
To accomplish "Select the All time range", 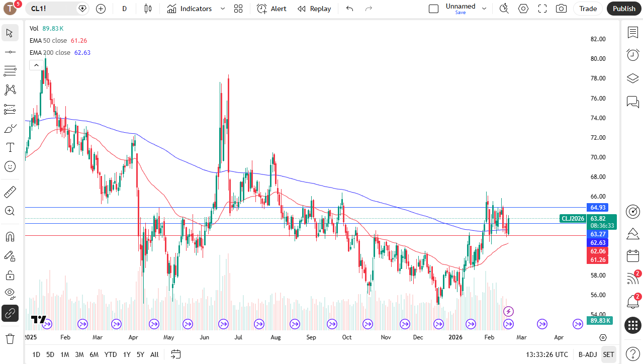I will [154, 354].
